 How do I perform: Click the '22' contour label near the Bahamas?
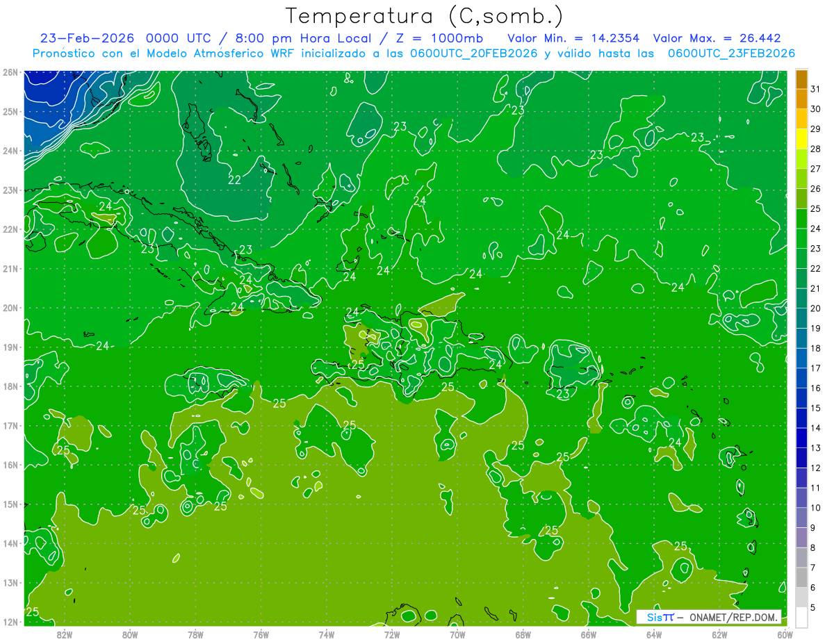click(235, 180)
